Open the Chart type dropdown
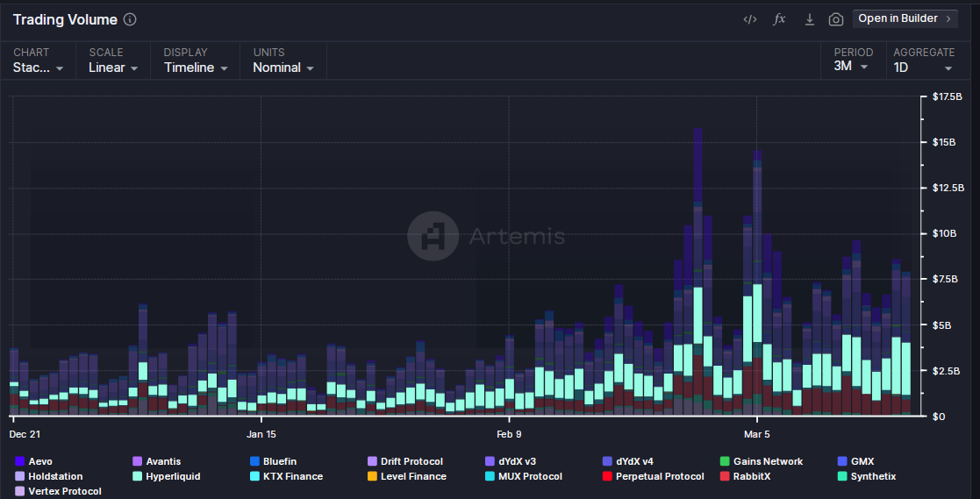Screen dimensions: 980x499 click(38, 61)
